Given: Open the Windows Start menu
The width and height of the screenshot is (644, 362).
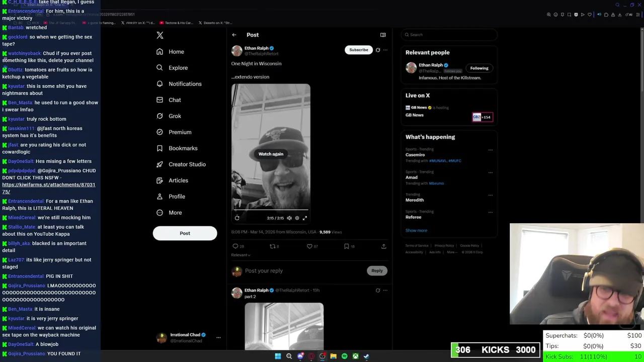Looking at the screenshot, I should coord(278,356).
